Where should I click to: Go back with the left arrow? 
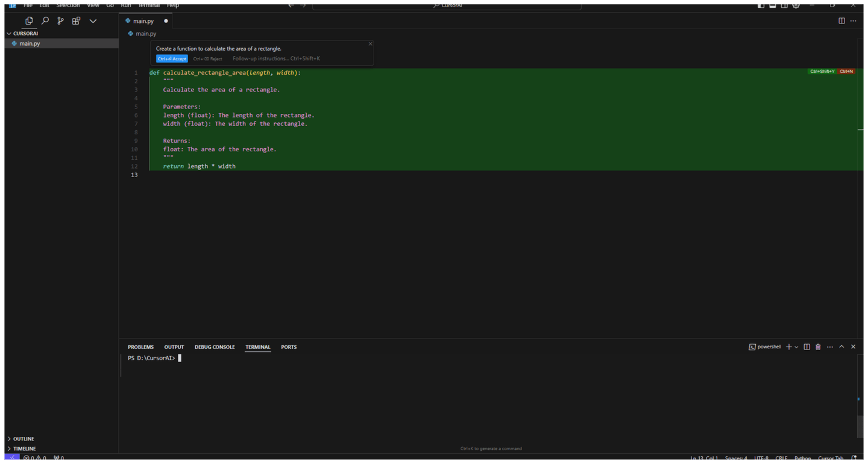point(291,5)
